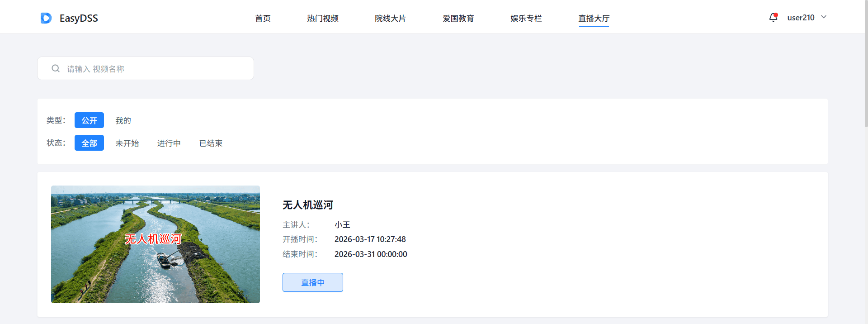
Task: Open the 爱国教育 nav tab
Action: [458, 18]
